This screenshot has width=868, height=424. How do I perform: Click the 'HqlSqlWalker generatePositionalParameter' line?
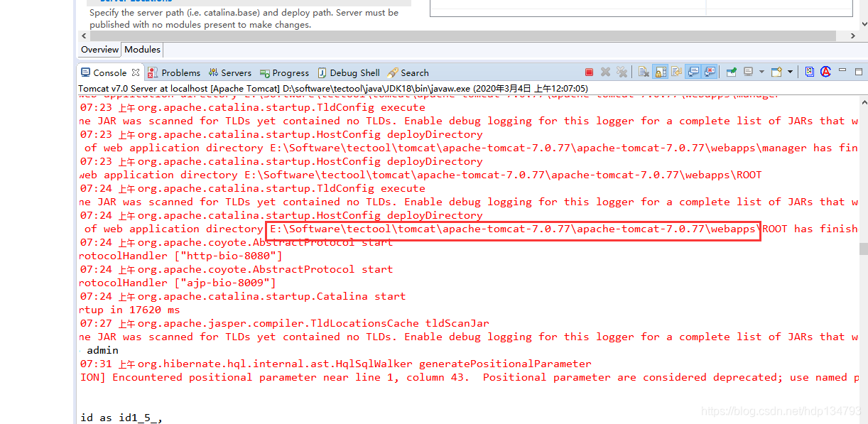(335, 364)
